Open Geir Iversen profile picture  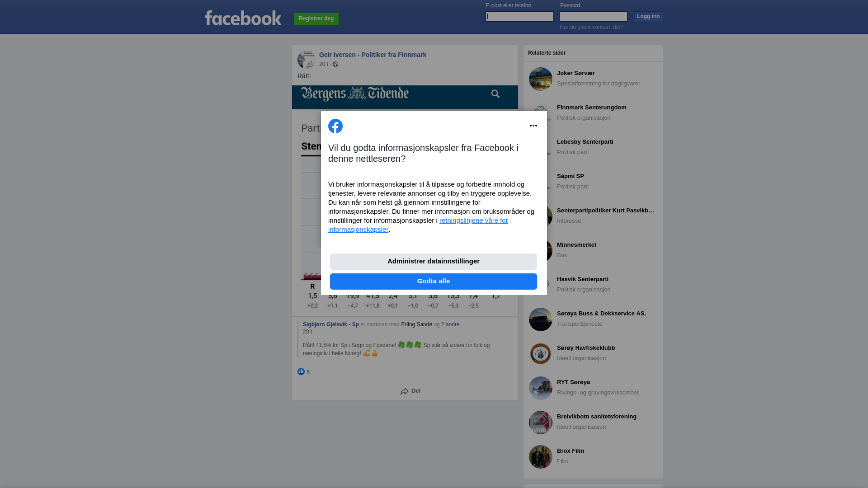(307, 60)
